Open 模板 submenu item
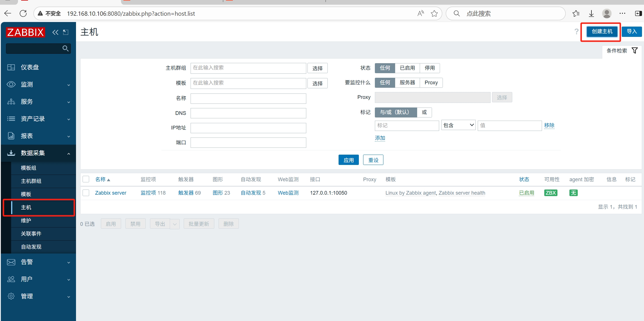 [x=43, y=194]
